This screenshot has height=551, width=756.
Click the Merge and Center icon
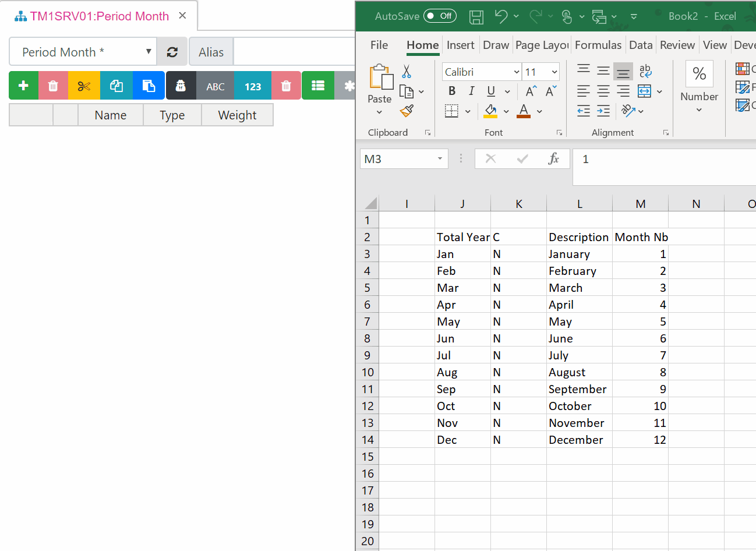pyautogui.click(x=644, y=91)
